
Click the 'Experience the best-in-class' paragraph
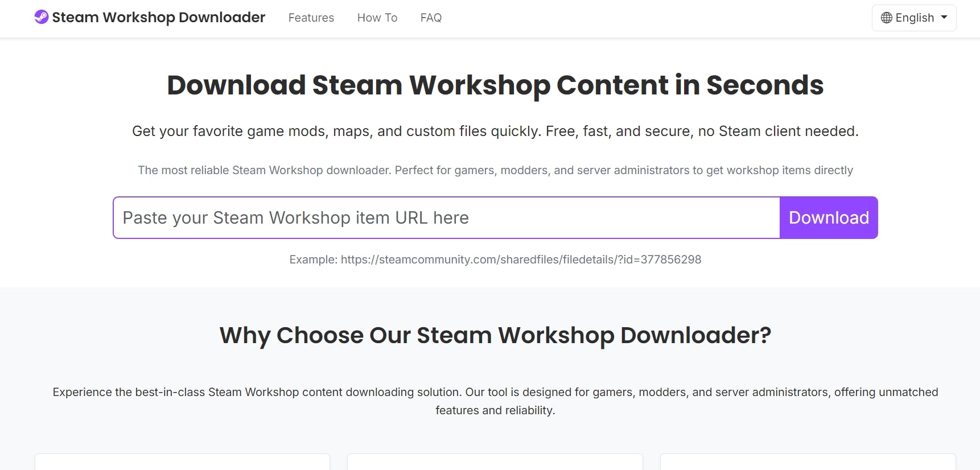pos(495,401)
